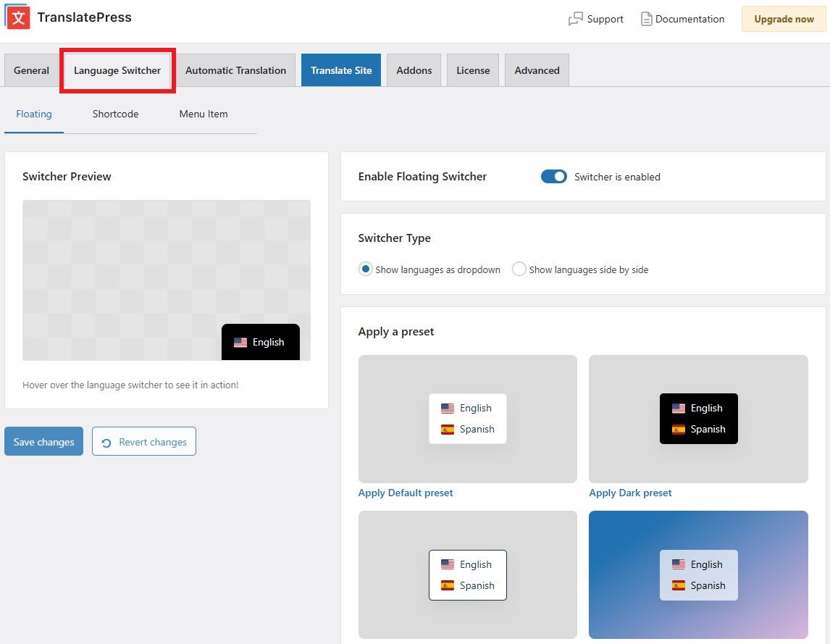Click Spanish flag in gradient preset
This screenshot has height=644, width=830.
pos(679,585)
